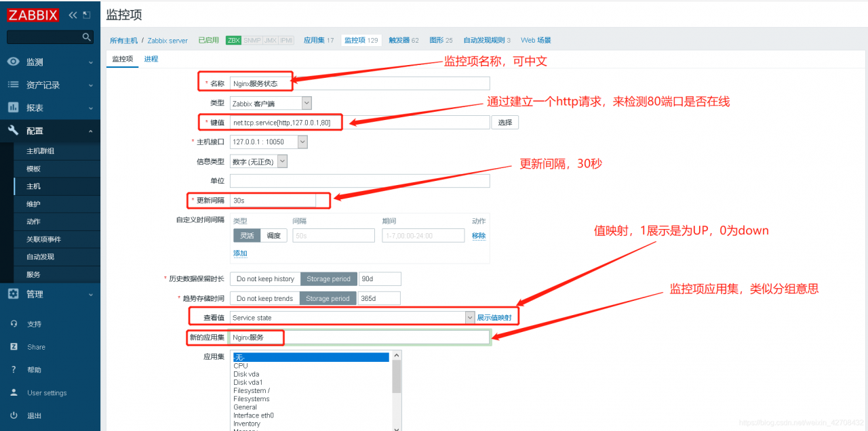Screen dimensions: 868x431
Task: Click the SNMP availability badge
Action: 252,41
